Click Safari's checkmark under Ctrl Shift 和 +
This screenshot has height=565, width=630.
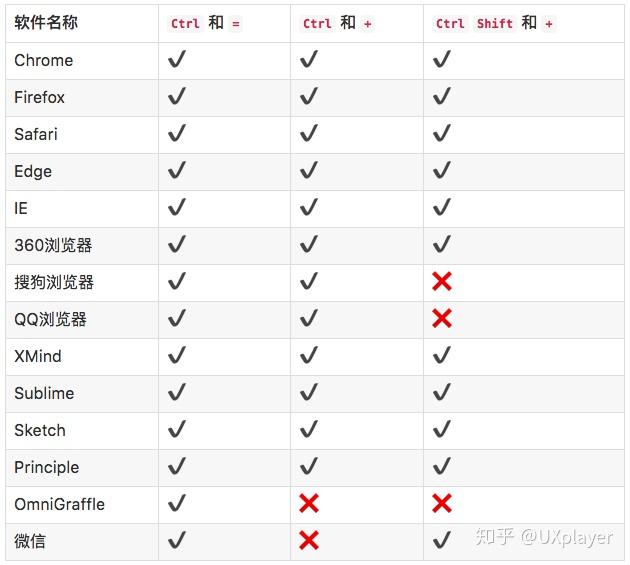coord(442,133)
